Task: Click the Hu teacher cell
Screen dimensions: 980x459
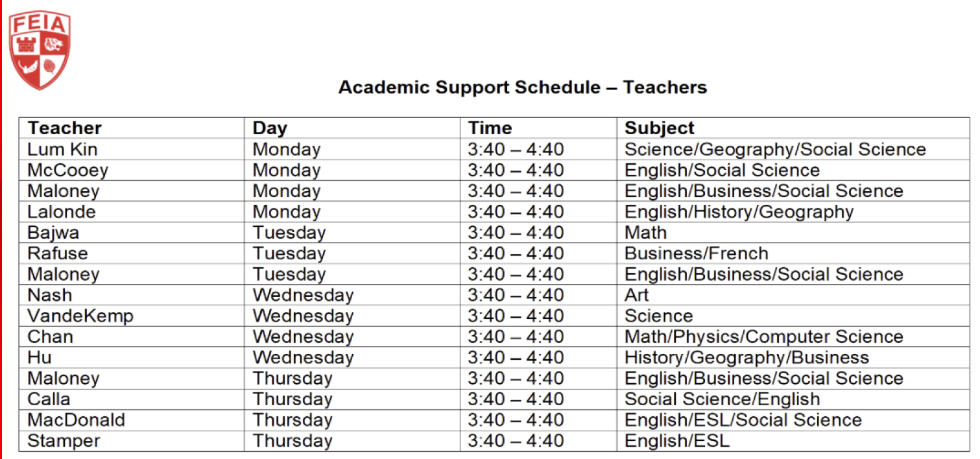Action: [39, 358]
